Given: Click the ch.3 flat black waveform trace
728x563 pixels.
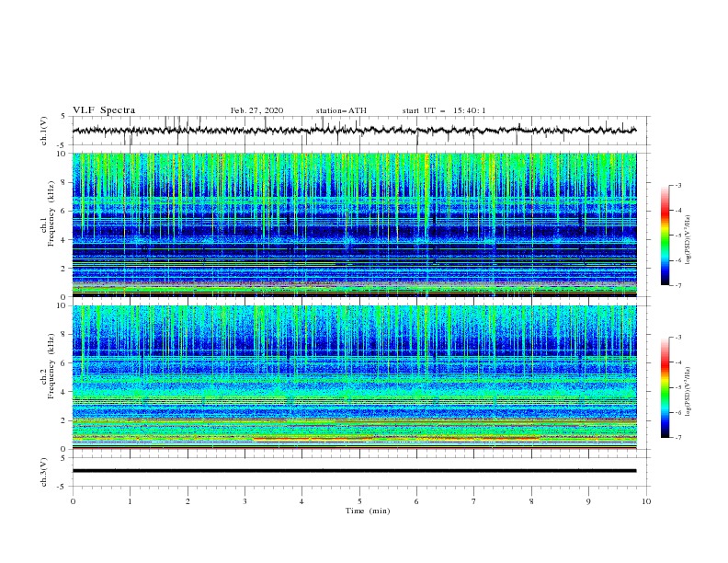Looking at the screenshot, I should pyautogui.click(x=354, y=471).
